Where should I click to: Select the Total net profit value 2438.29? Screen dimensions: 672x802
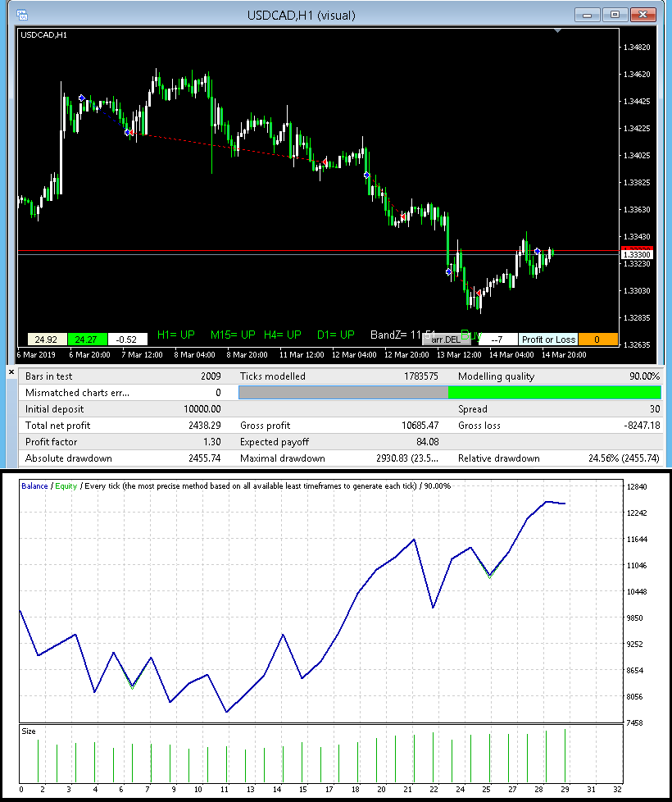point(204,425)
